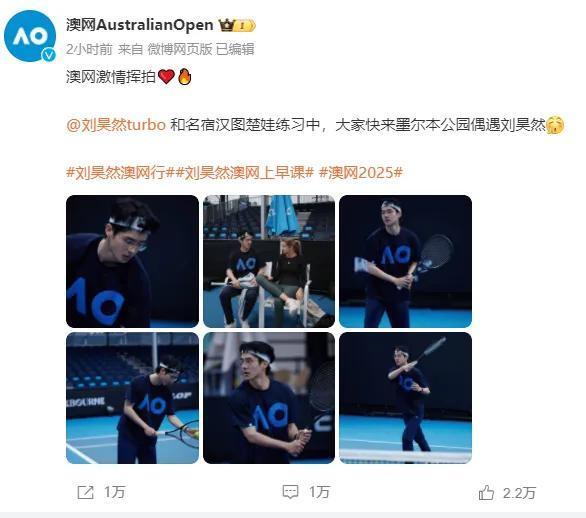Viewport: 586px width, 518px height.
Task: Open hashtag #澳网2025#
Action: pyautogui.click(x=361, y=173)
